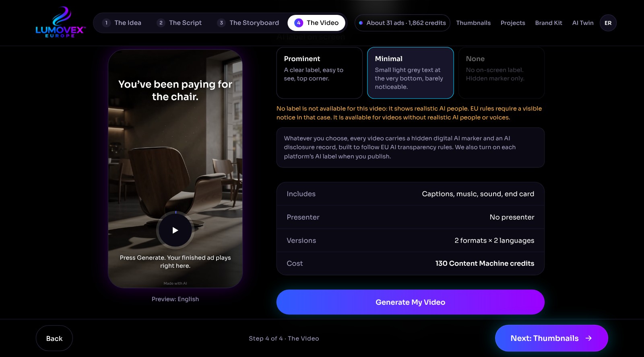Viewport: 644px width, 357px height.
Task: Select the None AI label option
Action: [x=502, y=73]
